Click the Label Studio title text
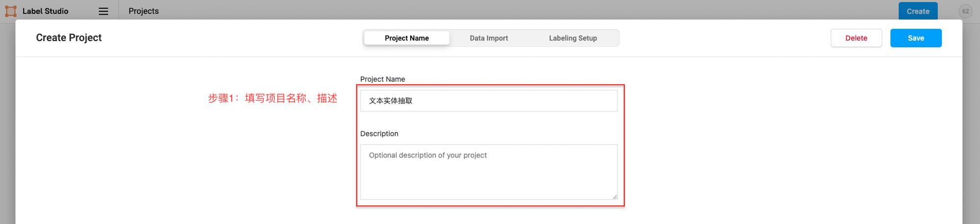The image size is (980, 224). click(46, 11)
